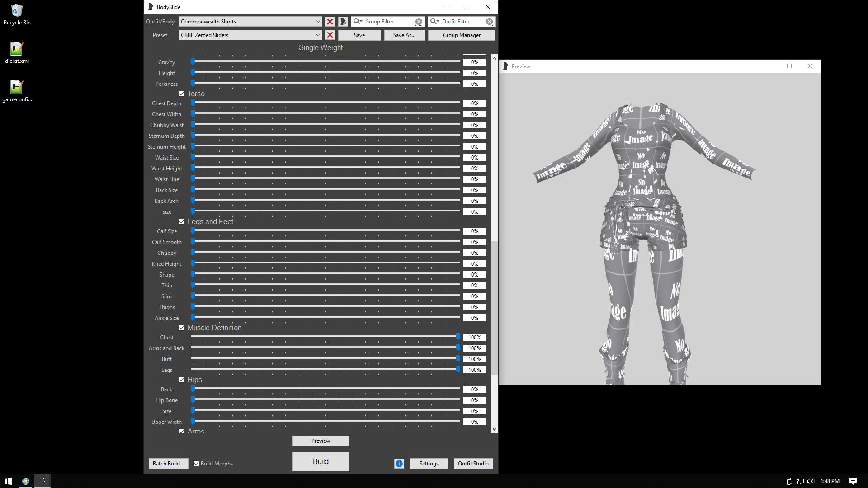Viewport: 868px width, 488px height.
Task: Click the taskbar clock showing 1:48 PM
Action: [x=830, y=481]
